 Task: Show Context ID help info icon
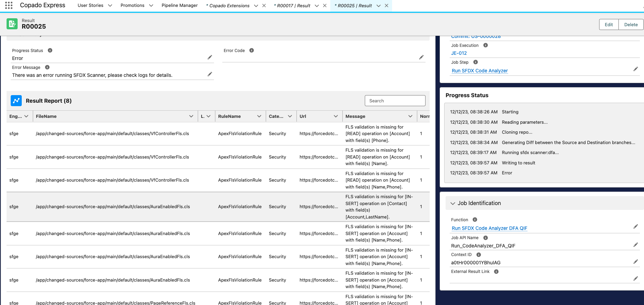tap(479, 255)
